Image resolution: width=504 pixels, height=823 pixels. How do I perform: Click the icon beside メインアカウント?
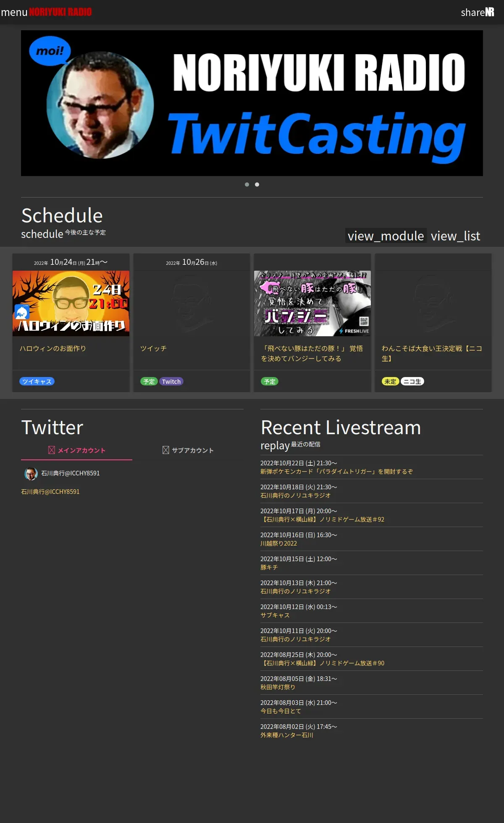pos(52,450)
